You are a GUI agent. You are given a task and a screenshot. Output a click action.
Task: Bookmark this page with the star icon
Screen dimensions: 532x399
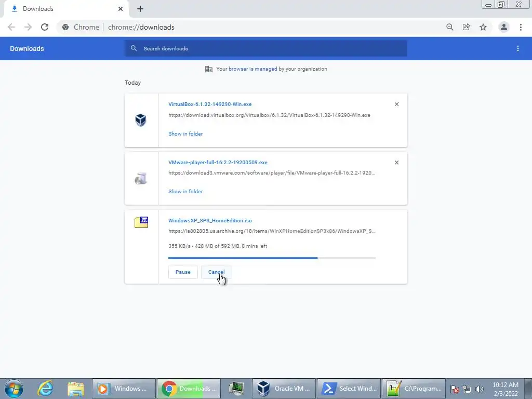[483, 27]
